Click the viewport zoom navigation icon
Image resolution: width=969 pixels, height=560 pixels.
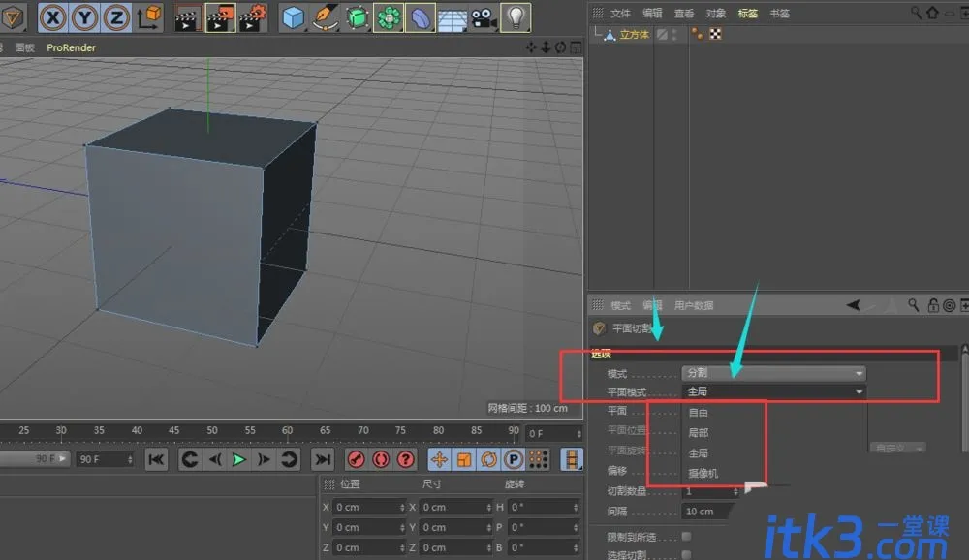click(x=546, y=47)
